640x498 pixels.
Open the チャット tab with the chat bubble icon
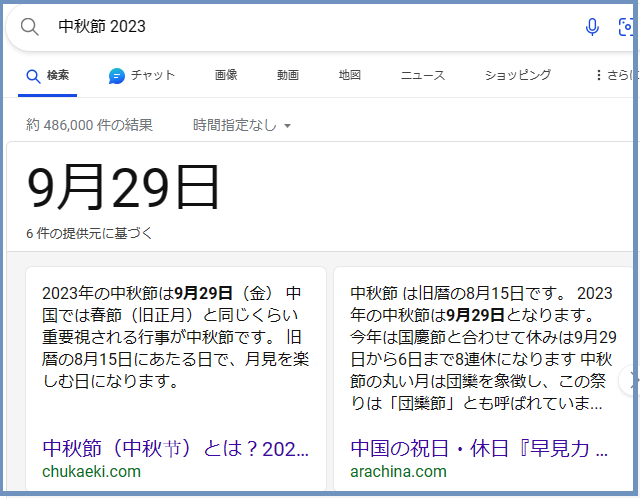tap(142, 75)
